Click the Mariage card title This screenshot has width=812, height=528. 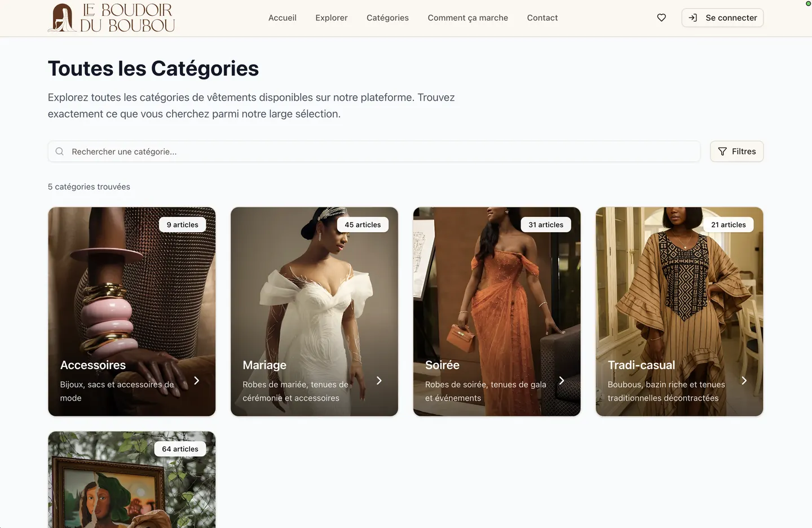click(x=264, y=365)
